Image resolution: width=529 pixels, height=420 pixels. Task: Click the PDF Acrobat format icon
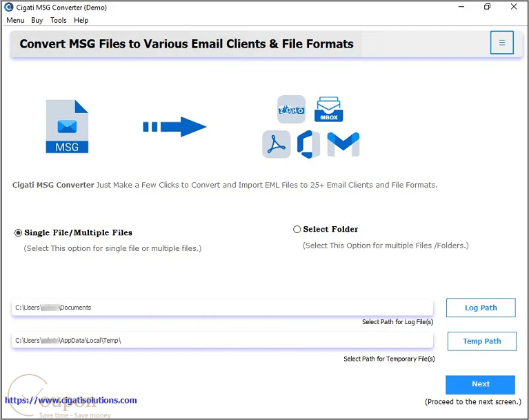coord(277,144)
